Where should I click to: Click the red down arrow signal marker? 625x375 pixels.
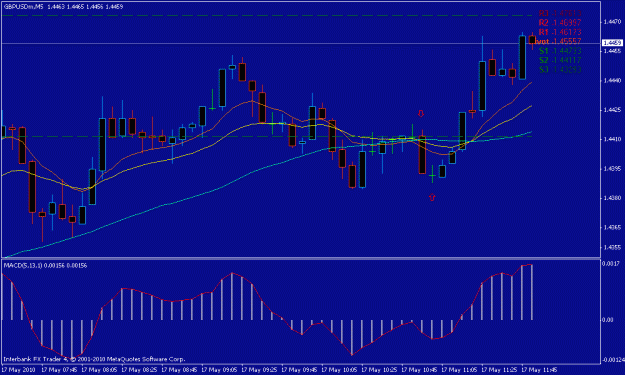pos(421,114)
